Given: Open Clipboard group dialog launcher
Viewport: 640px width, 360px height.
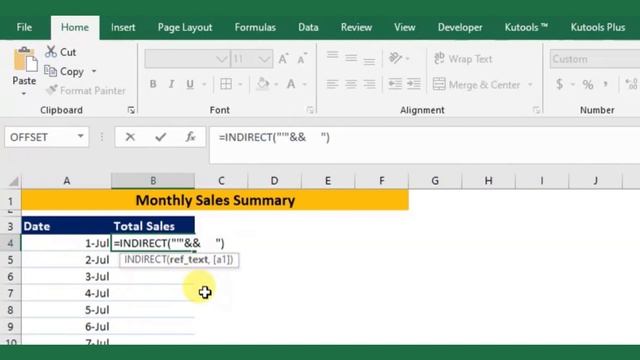Looking at the screenshot, I should click(x=131, y=110).
